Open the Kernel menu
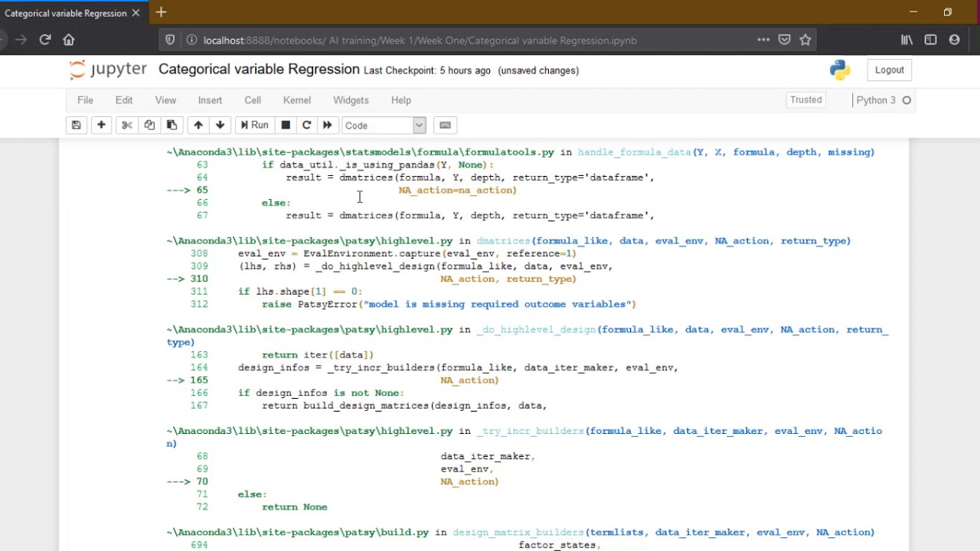The height and width of the screenshot is (551, 980). pyautogui.click(x=297, y=100)
